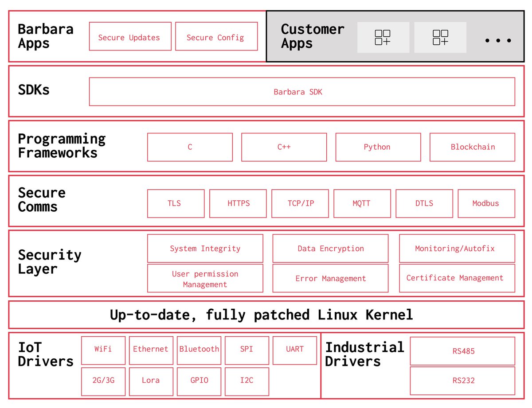Select the Python framework box
The height and width of the screenshot is (408, 532).
(378, 147)
